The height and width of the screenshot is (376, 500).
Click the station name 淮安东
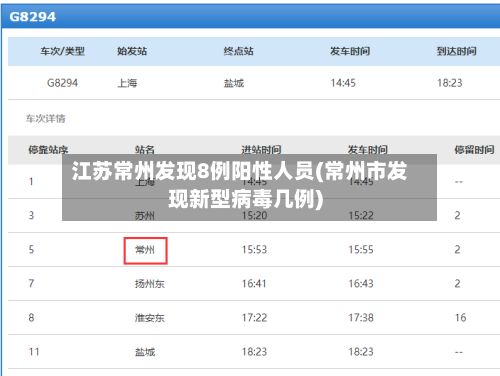[150, 318]
